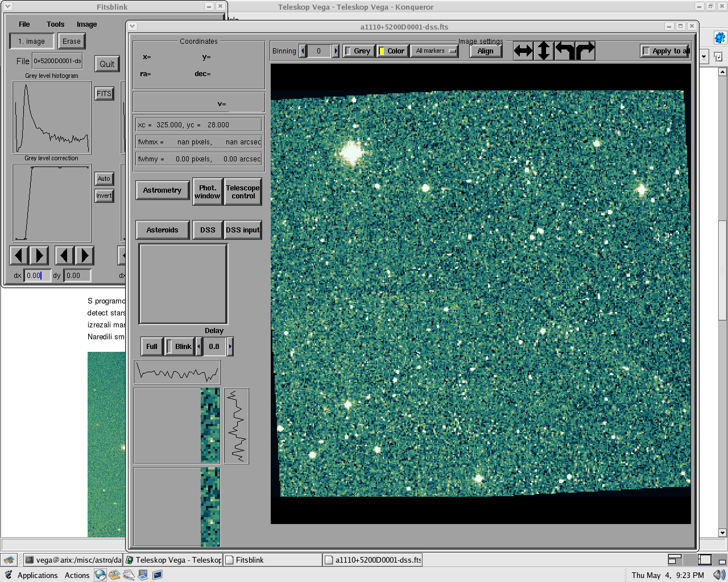Screen dimensions: 728x582
Task: Click the volume speaker icon in tray
Action: click(719, 575)
